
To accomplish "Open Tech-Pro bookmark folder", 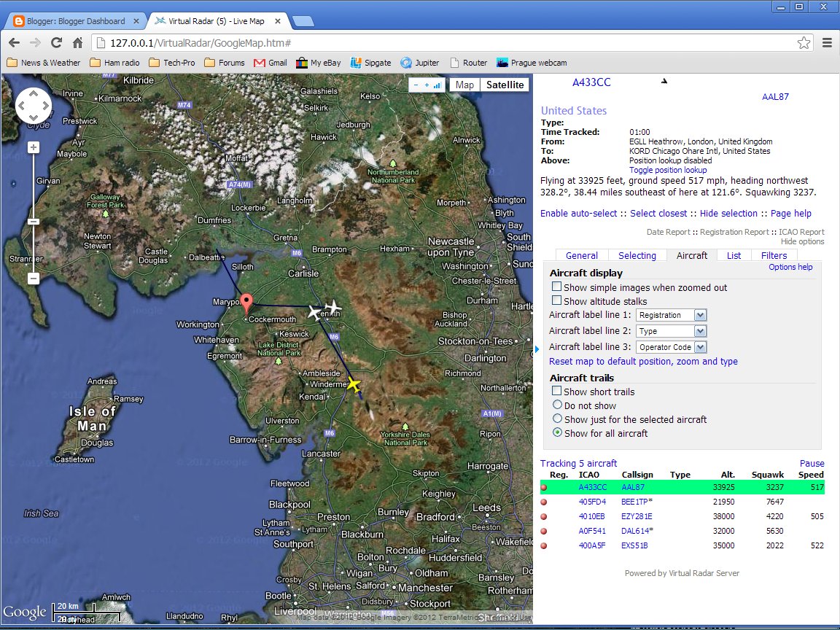I will click(x=172, y=63).
